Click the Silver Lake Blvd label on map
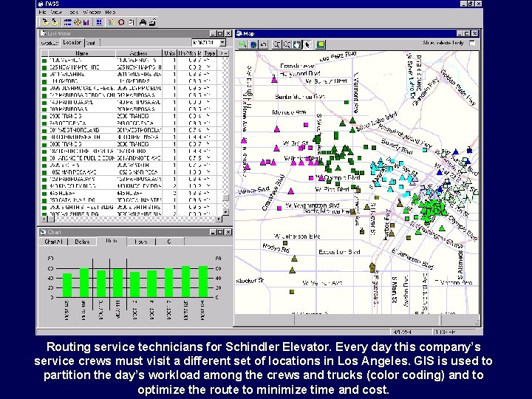Viewport: 532px width, 399px height. click(x=376, y=122)
